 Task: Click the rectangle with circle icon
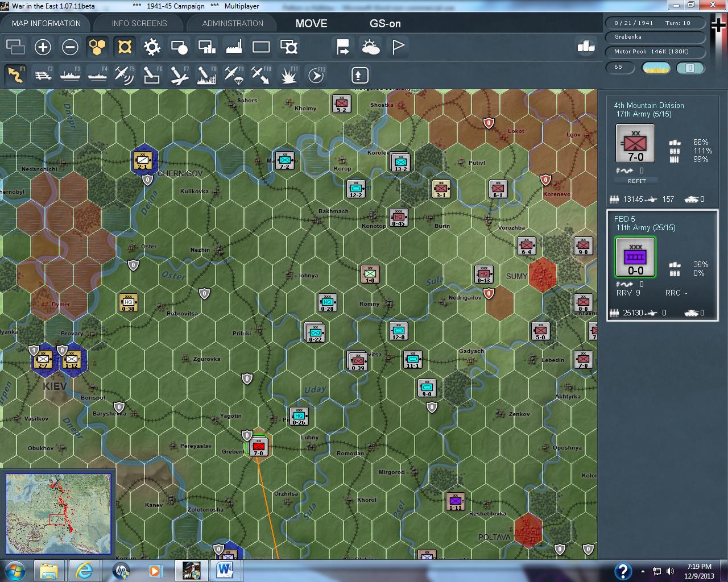pyautogui.click(x=179, y=47)
